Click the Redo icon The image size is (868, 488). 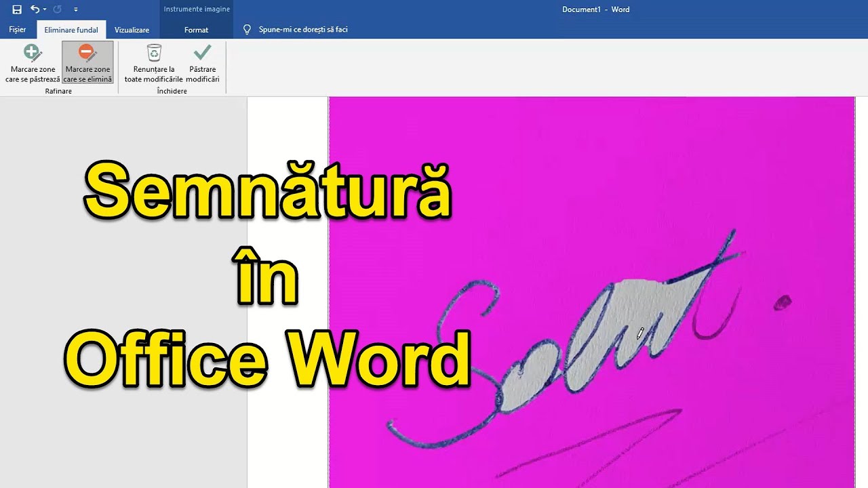[x=58, y=9]
